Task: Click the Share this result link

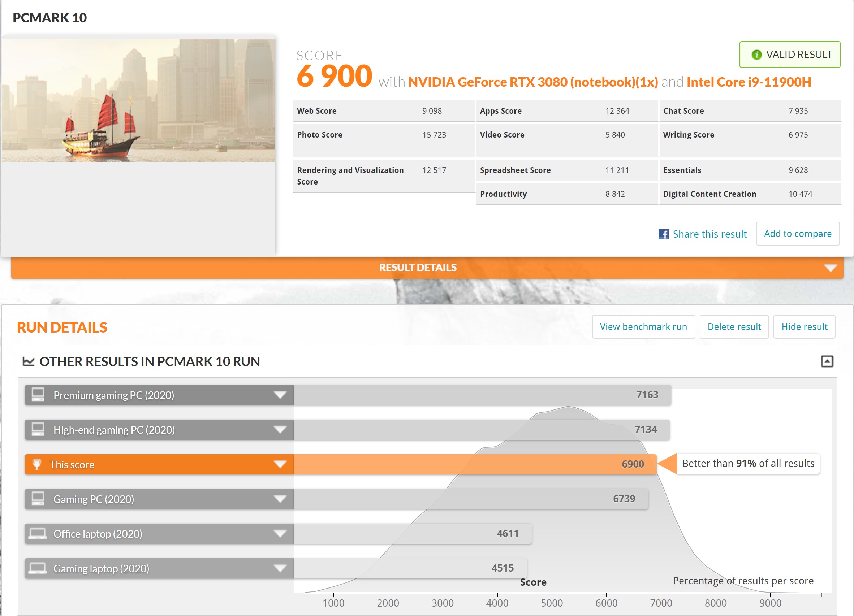Action: [709, 234]
